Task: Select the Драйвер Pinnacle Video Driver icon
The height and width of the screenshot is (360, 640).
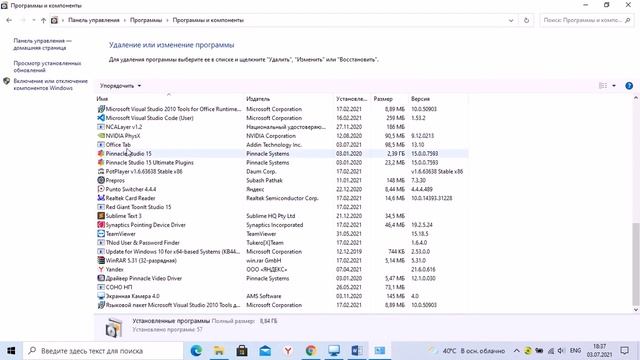Action: point(101,278)
